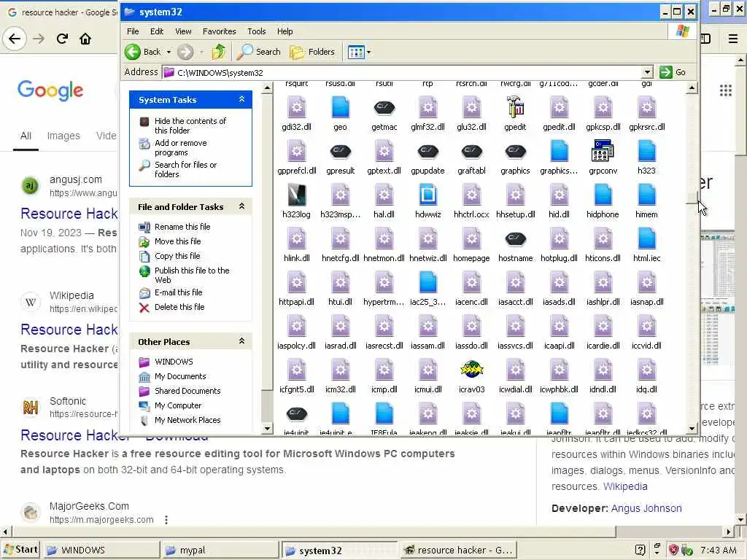Click E-mail this file
The width and height of the screenshot is (747, 560).
178,292
